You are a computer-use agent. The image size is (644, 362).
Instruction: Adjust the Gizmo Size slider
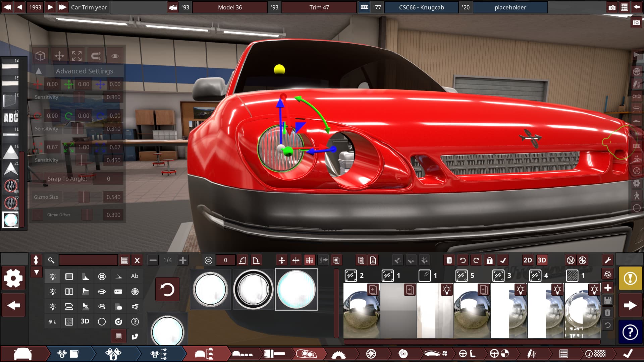84,197
